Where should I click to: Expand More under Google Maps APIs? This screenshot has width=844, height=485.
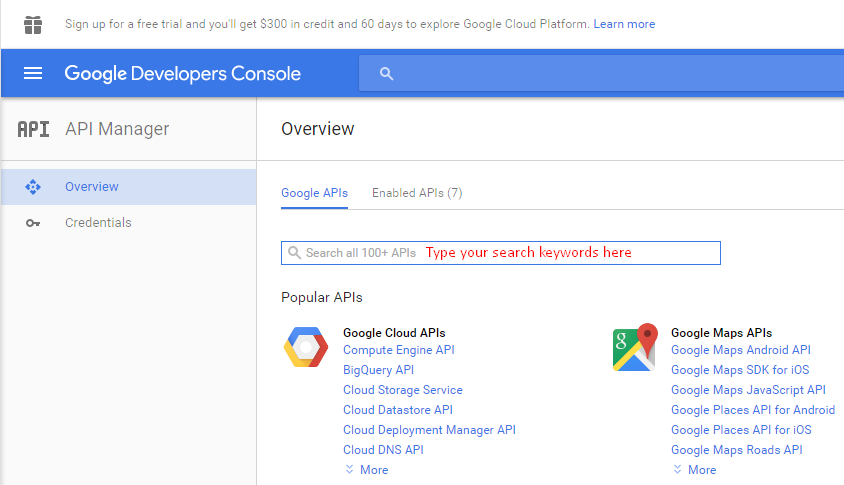coord(695,470)
